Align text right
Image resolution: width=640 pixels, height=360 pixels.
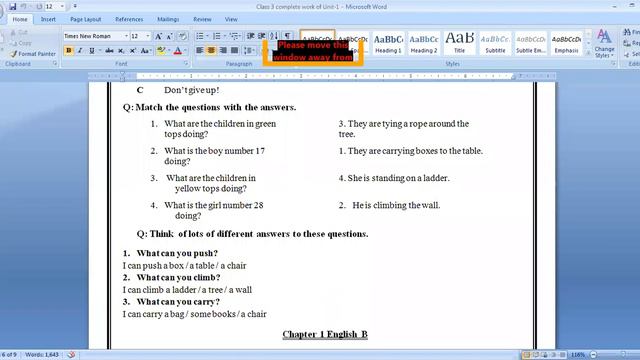223,51
